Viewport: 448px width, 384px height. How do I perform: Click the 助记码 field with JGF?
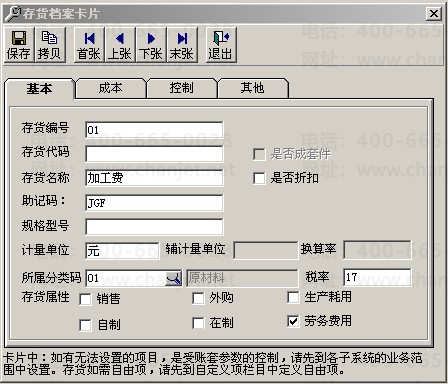tap(154, 203)
